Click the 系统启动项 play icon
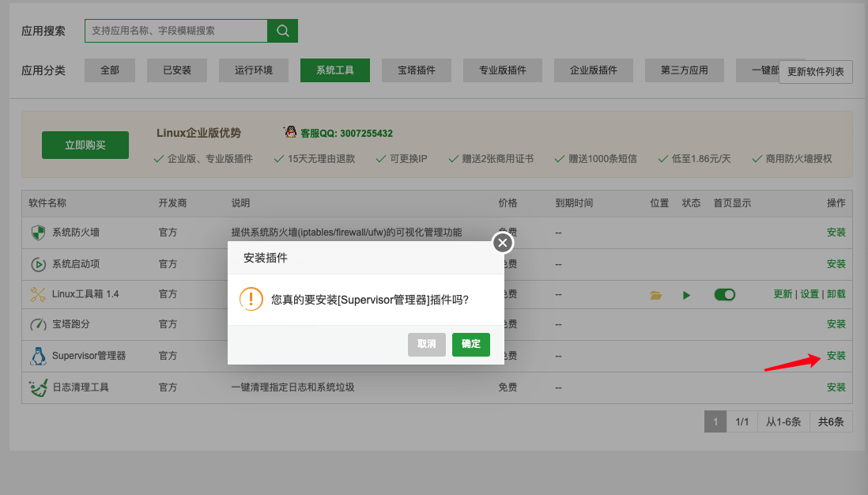The height and width of the screenshot is (495, 868). 39,263
